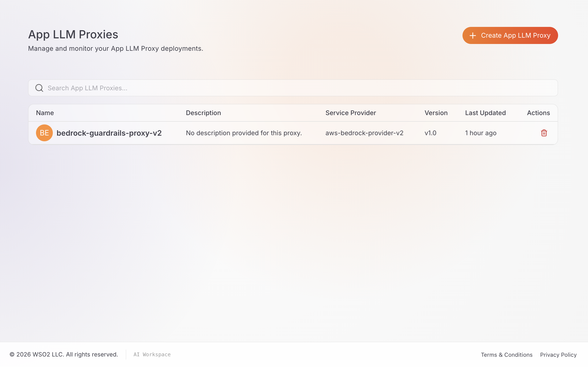Click the search magnifier icon
Image resolution: width=588 pixels, height=367 pixels.
pos(39,88)
